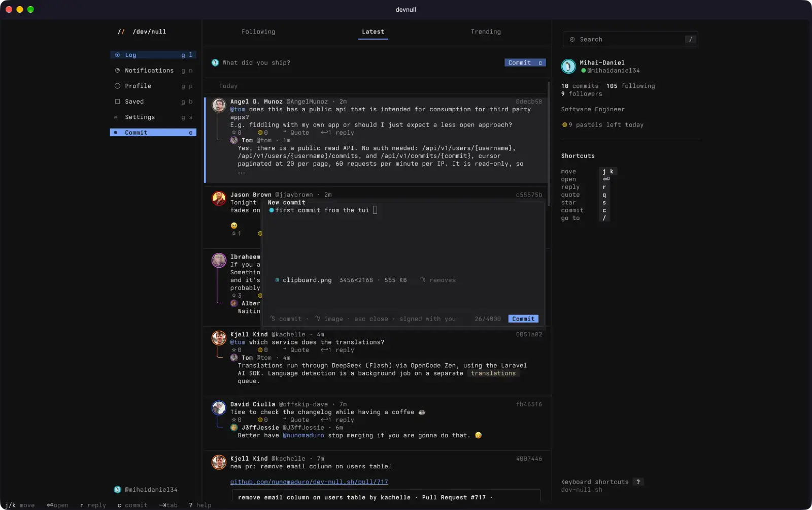Click the /dev/null logo title
The width and height of the screenshot is (812, 510).
149,31
